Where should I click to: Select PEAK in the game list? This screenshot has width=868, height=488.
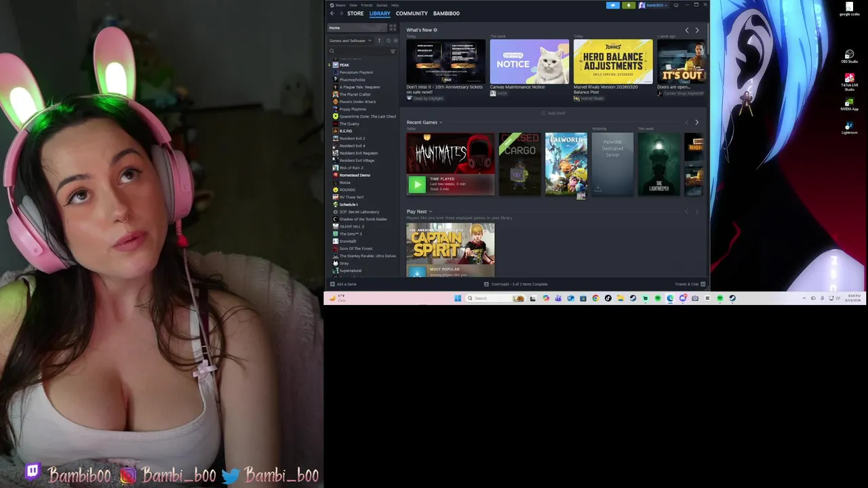(344, 65)
